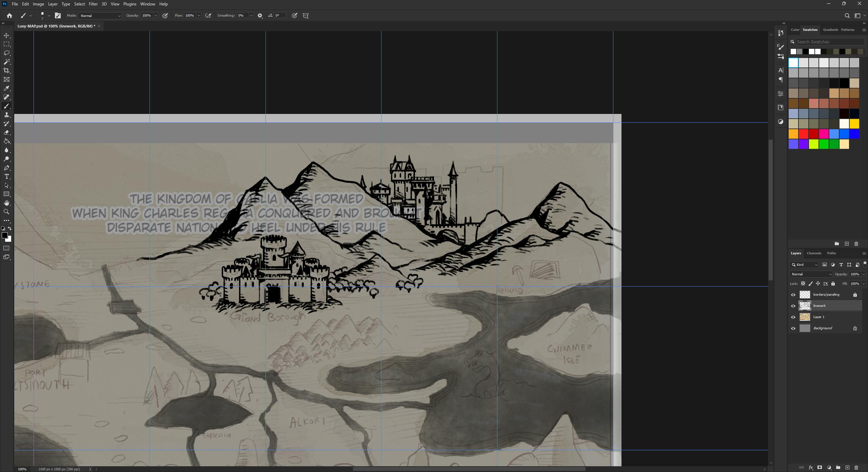Create a new layer

(x=847, y=468)
